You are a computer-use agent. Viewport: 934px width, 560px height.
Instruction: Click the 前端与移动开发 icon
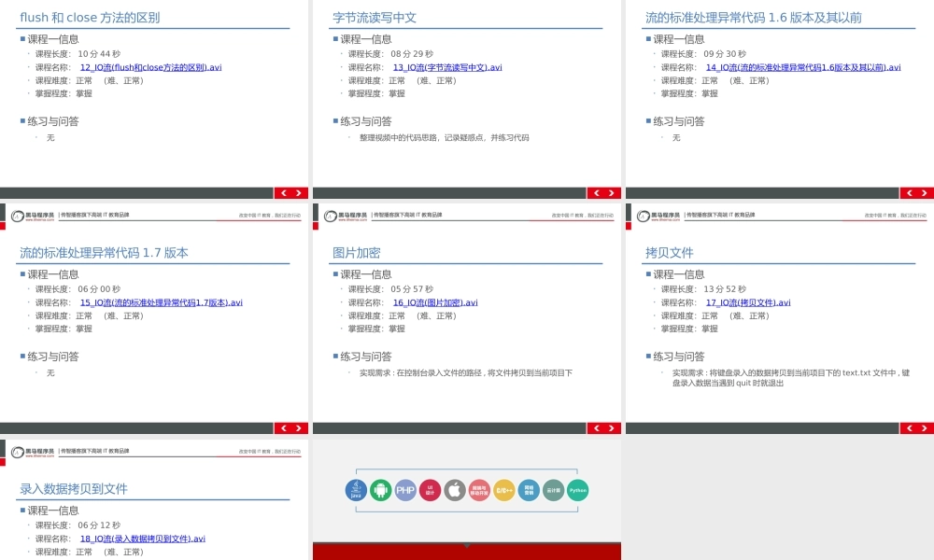478,489
